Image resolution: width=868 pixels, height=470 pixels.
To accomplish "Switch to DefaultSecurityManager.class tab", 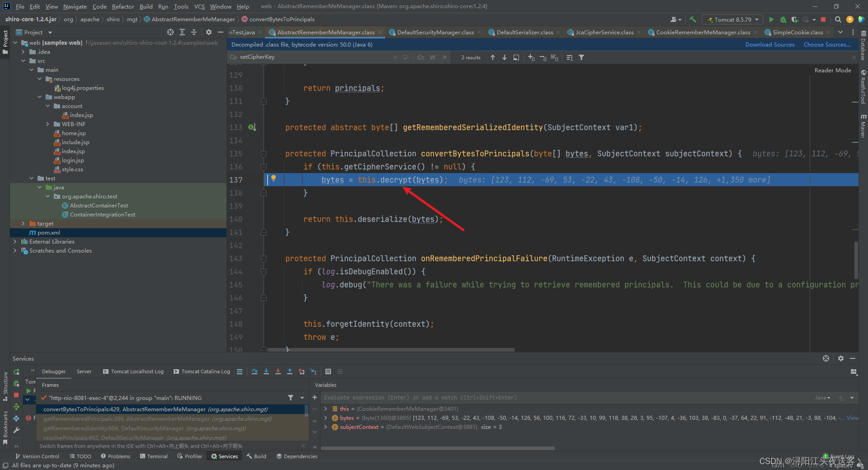I will point(435,32).
